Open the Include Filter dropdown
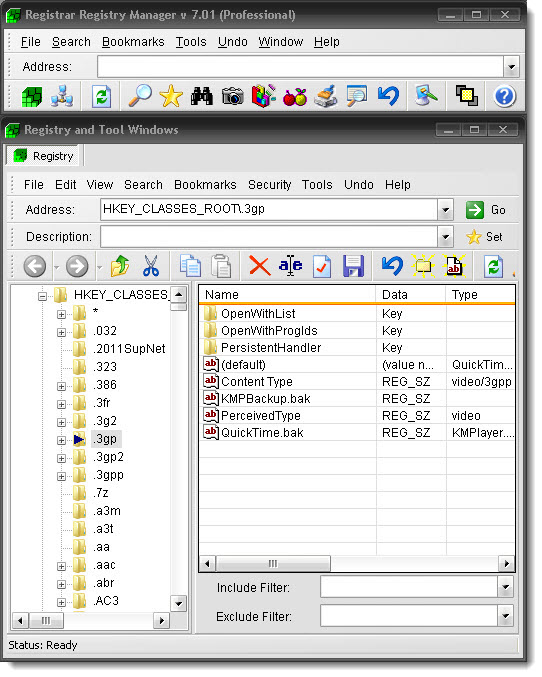542x677 pixels. (505, 587)
